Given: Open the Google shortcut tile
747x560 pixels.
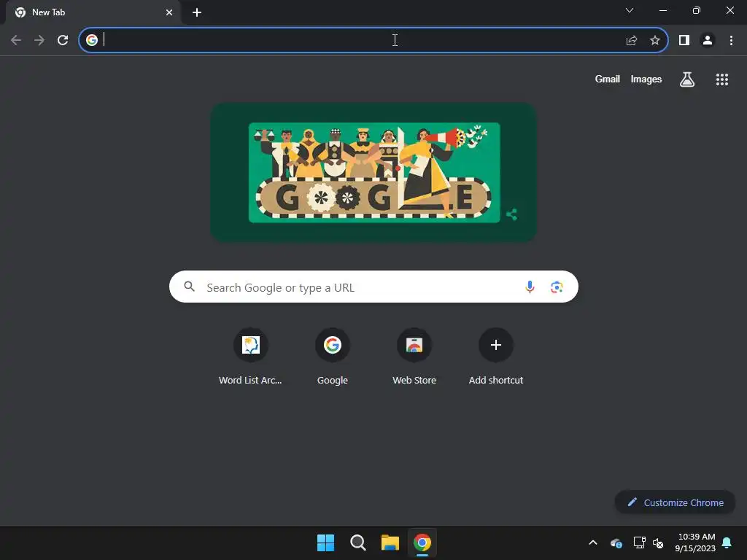Looking at the screenshot, I should [333, 357].
